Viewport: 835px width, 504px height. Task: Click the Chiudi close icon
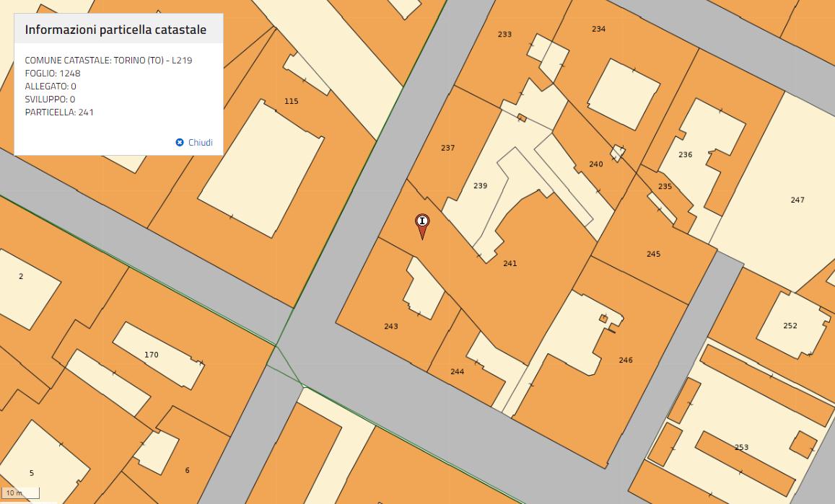pyautogui.click(x=180, y=143)
